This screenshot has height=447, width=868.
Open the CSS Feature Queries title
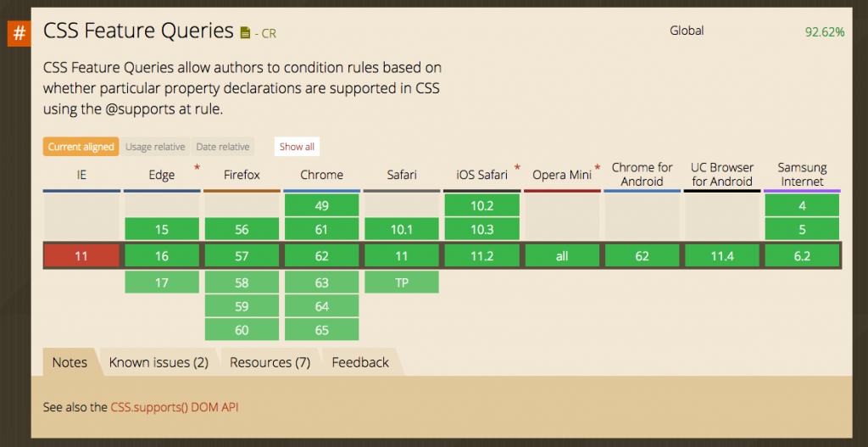tap(138, 31)
